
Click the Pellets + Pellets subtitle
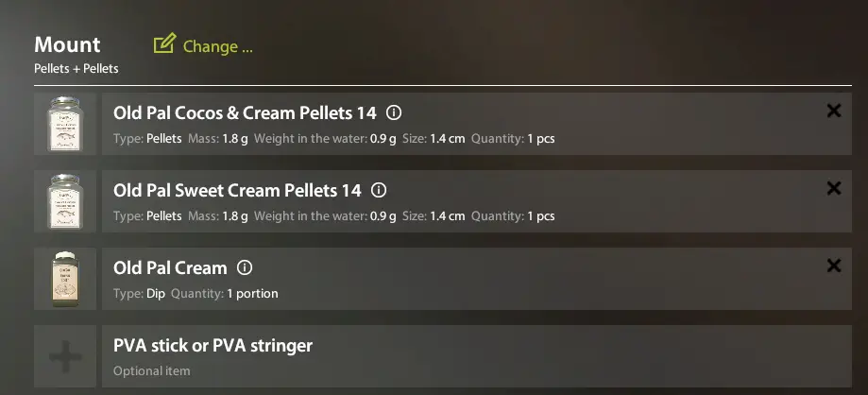(77, 69)
